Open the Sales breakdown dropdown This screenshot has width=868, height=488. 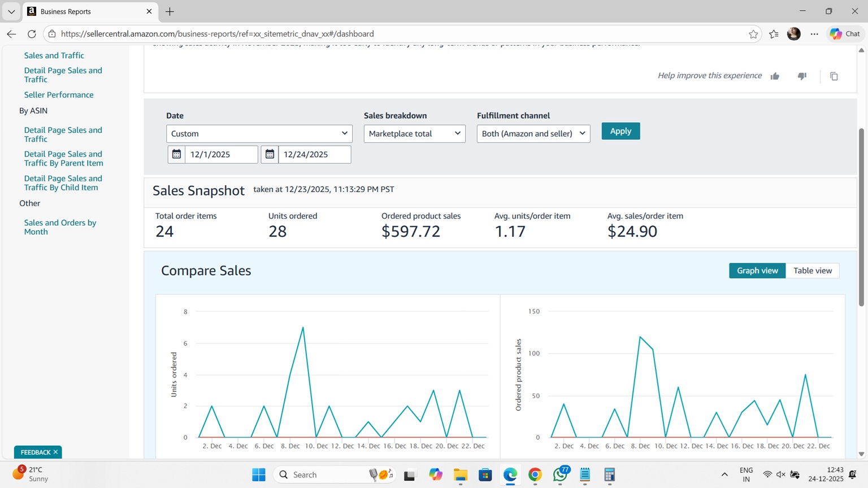414,134
